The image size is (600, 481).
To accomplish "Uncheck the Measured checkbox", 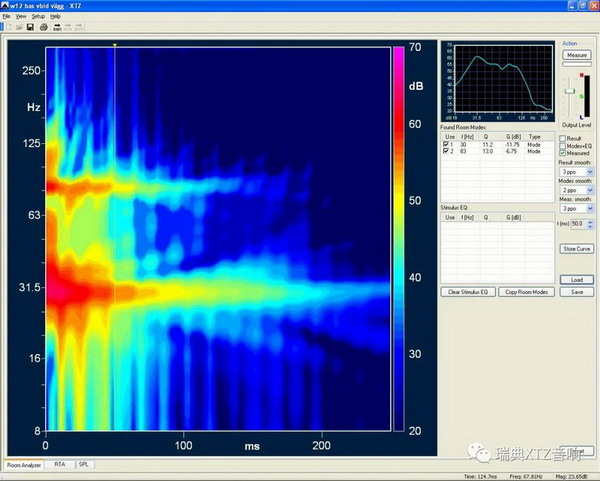I will (x=562, y=154).
